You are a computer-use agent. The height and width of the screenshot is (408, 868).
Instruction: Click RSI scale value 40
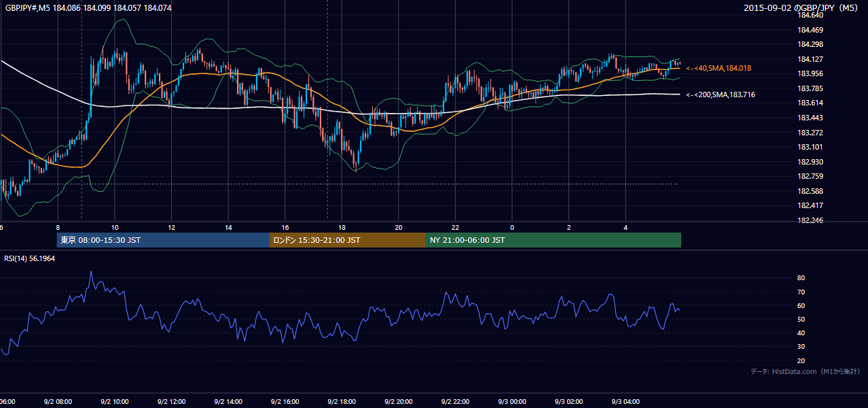[801, 333]
